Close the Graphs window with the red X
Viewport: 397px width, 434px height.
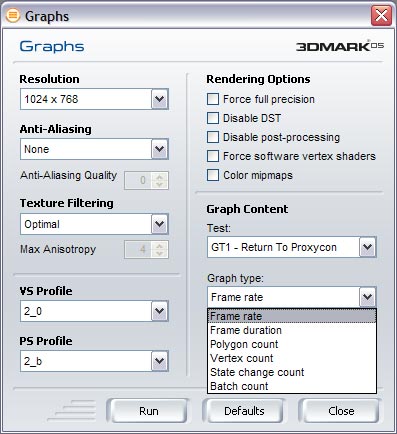381,16
